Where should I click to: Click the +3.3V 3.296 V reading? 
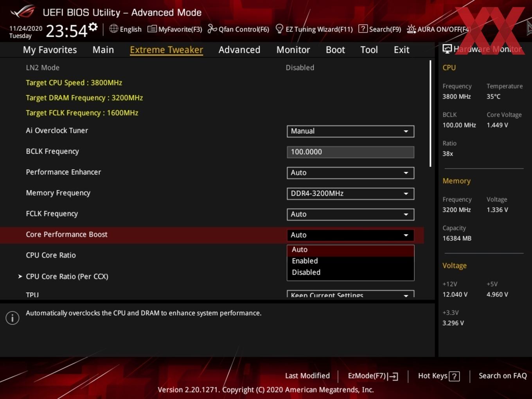(x=453, y=323)
